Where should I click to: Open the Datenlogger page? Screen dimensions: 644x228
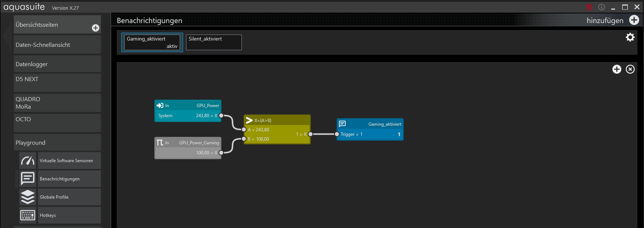click(x=57, y=64)
